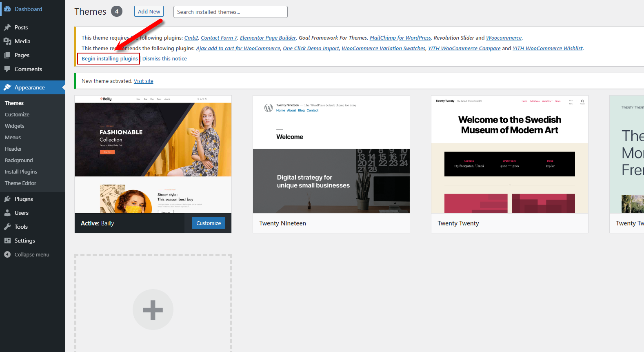Open the Widgets submenu
This screenshot has width=644, height=352.
tap(15, 126)
